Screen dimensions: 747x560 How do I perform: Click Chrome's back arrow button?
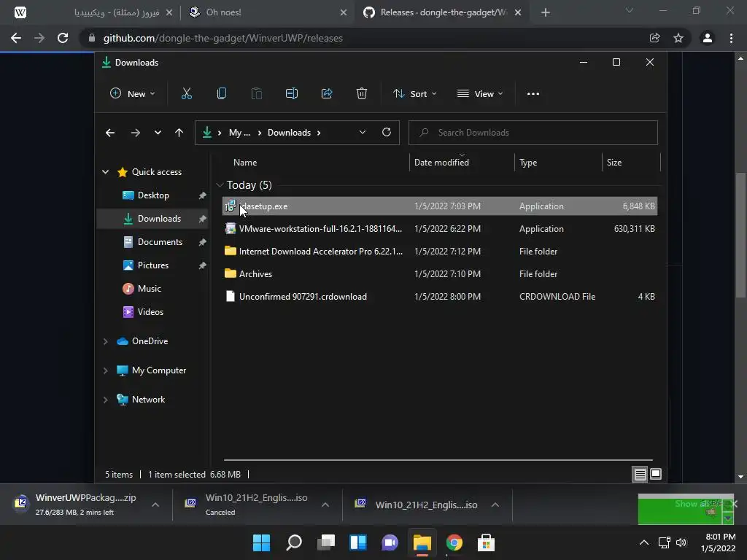pyautogui.click(x=16, y=38)
